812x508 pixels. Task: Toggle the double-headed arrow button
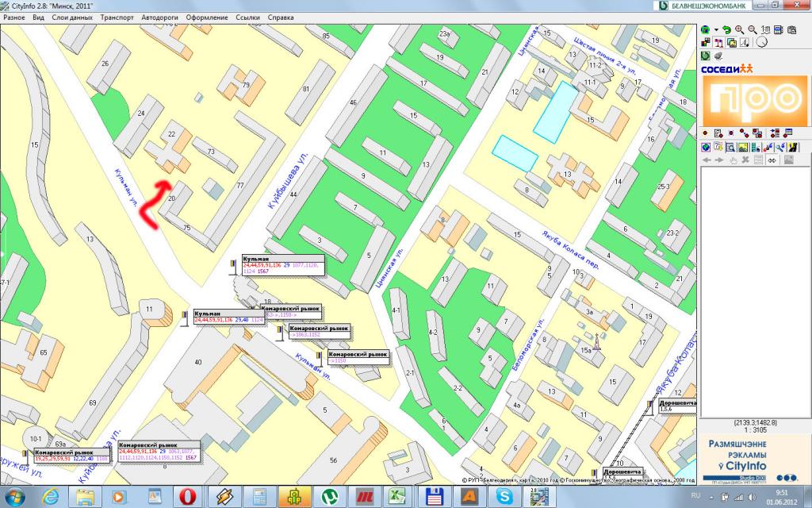772,160
